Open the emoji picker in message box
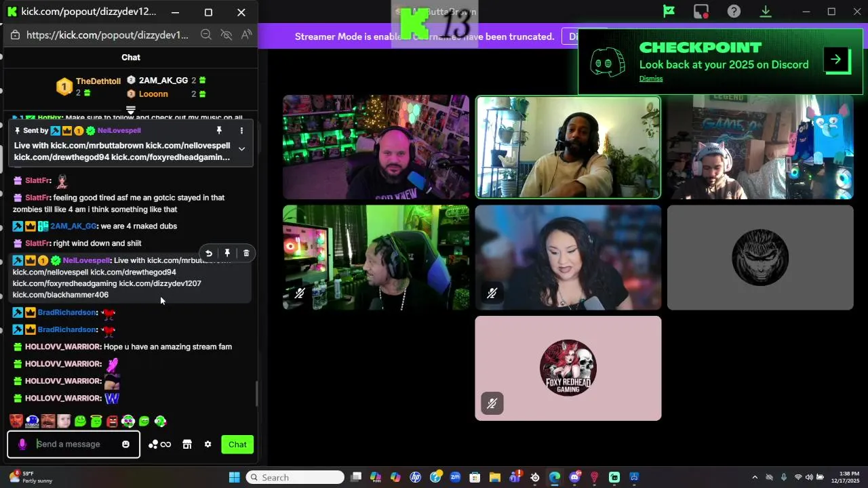The height and width of the screenshot is (488, 868). [x=125, y=445]
